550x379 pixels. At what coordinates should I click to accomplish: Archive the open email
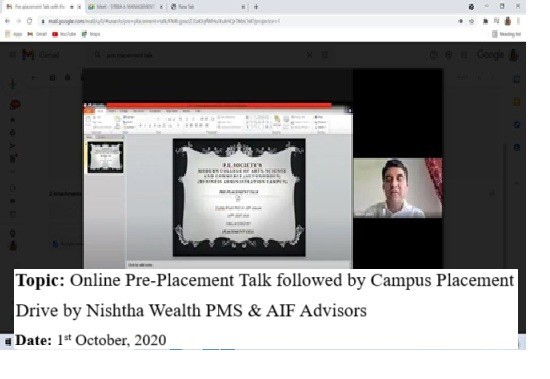click(52, 78)
